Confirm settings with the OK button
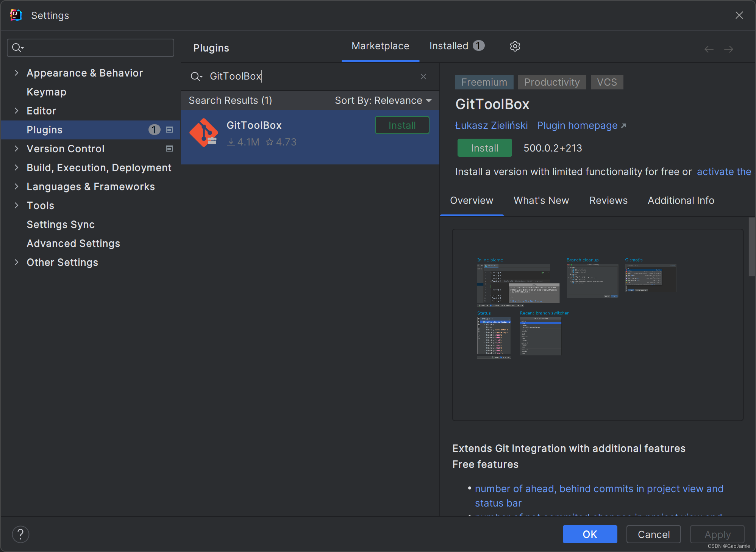 tap(589, 534)
